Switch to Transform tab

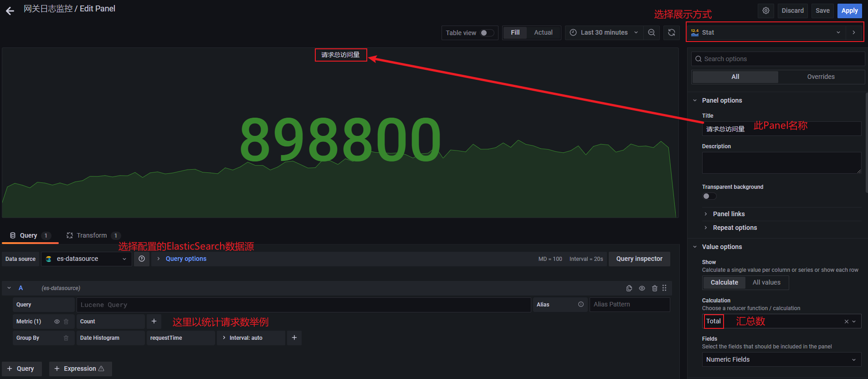(93, 235)
